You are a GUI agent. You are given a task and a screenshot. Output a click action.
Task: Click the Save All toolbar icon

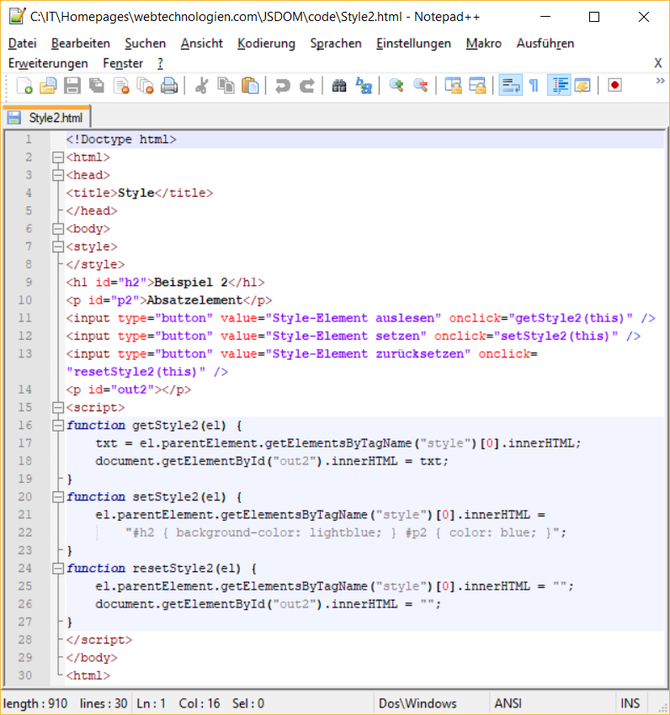(96, 85)
